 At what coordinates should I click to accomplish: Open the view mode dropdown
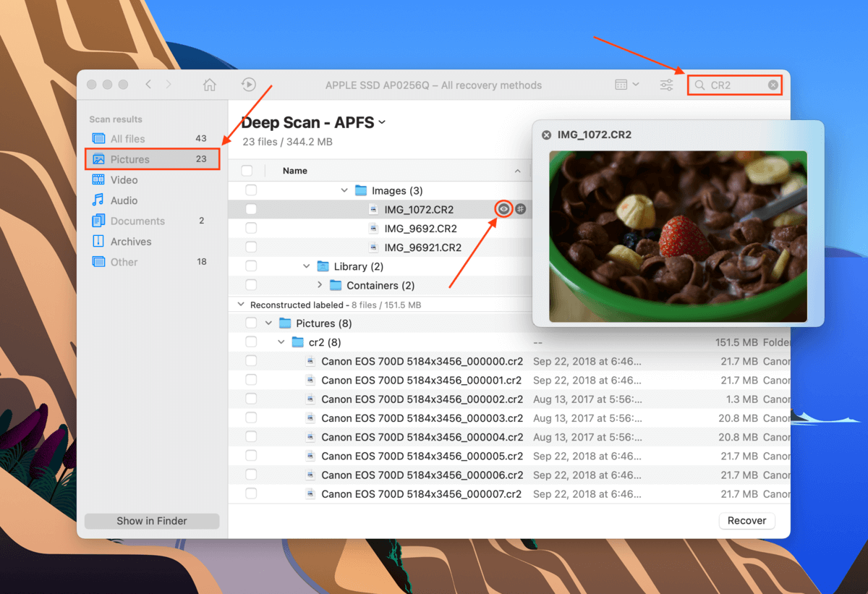[x=626, y=85]
